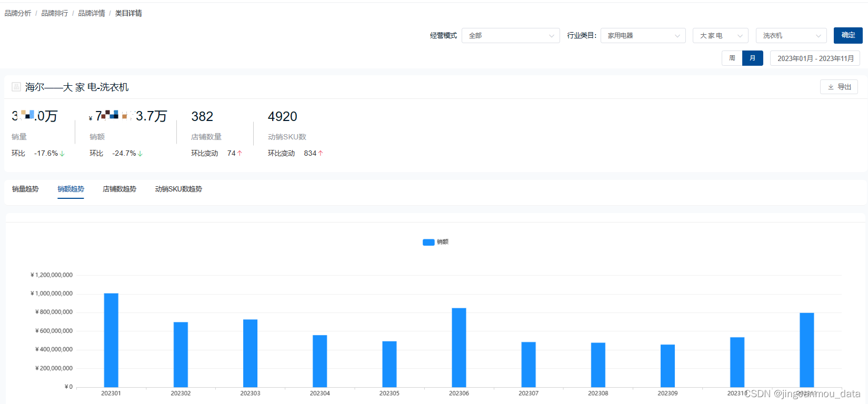Switch to weekly view 周
Viewport: 868px width, 404px height.
(732, 58)
